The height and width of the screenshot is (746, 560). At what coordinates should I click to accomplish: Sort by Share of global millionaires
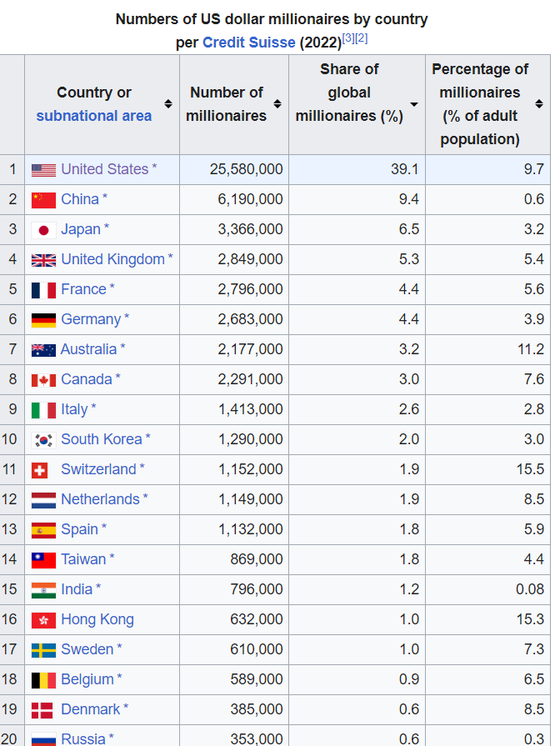pyautogui.click(x=413, y=104)
